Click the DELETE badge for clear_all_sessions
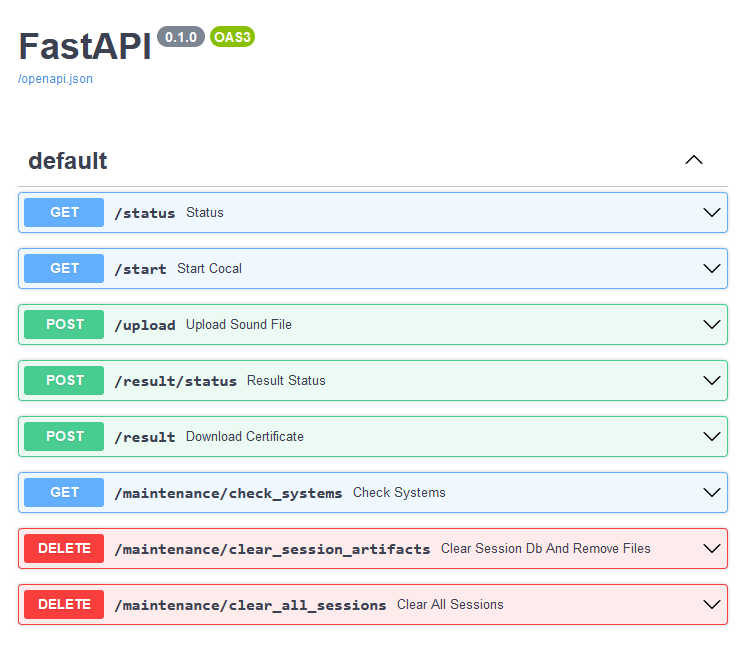 [x=64, y=604]
